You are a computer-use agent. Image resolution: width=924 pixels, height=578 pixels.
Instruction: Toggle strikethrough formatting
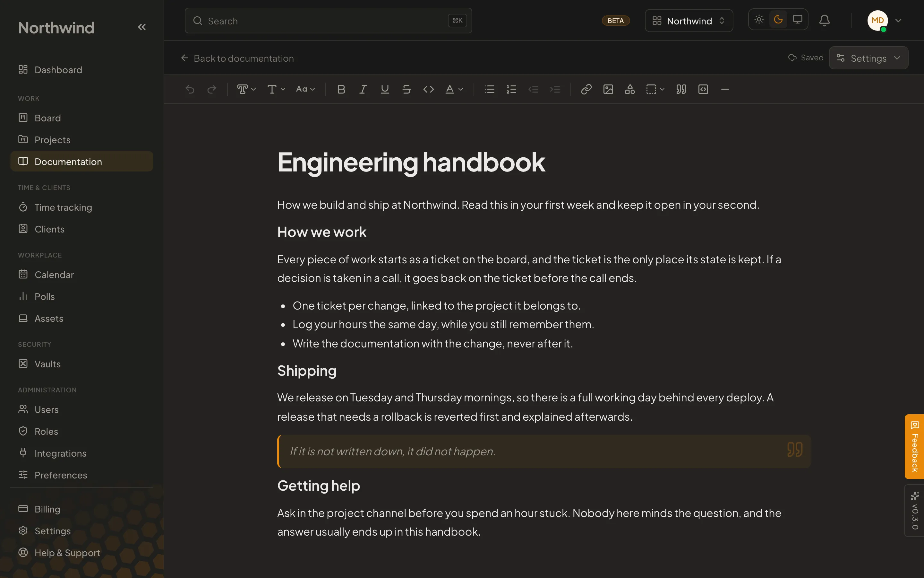[x=406, y=90]
